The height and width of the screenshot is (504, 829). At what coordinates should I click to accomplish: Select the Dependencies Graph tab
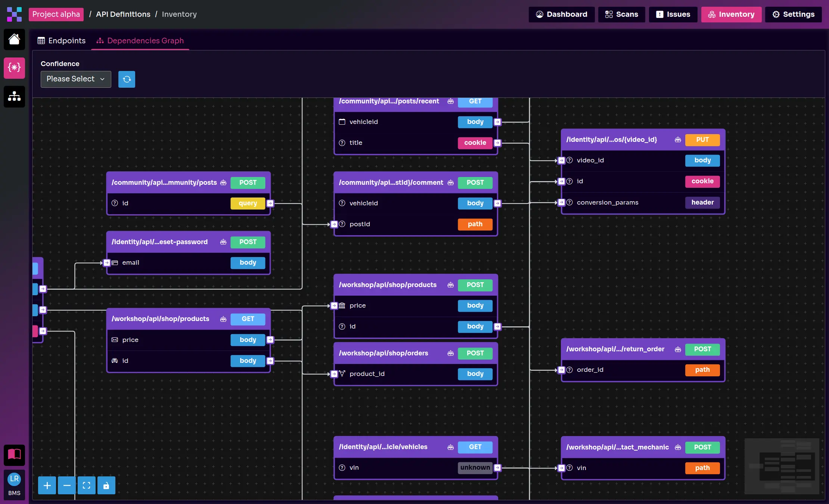(x=140, y=41)
